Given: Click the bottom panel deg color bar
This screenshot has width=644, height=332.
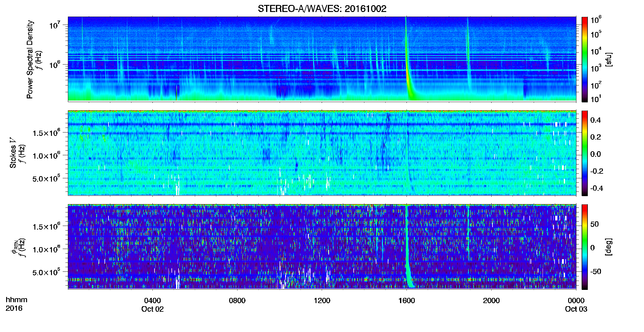Looking at the screenshot, I should click(x=585, y=247).
